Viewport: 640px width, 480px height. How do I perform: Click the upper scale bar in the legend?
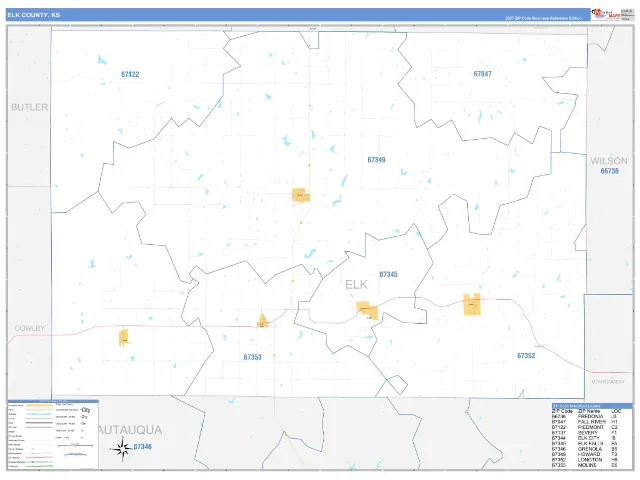tap(75, 445)
